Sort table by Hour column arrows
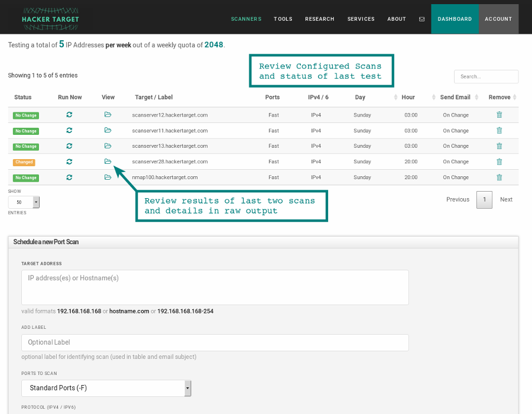Screen dimensions: 532x414 pyautogui.click(x=434, y=98)
